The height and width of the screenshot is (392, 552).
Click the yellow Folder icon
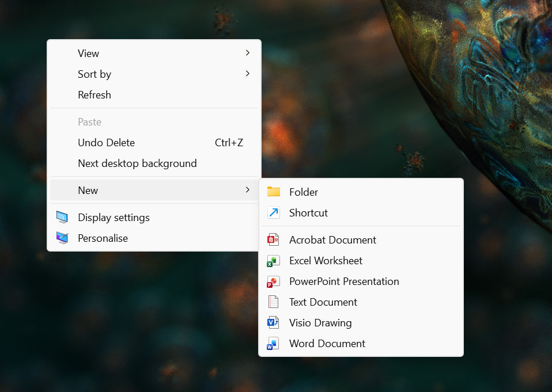click(x=273, y=192)
